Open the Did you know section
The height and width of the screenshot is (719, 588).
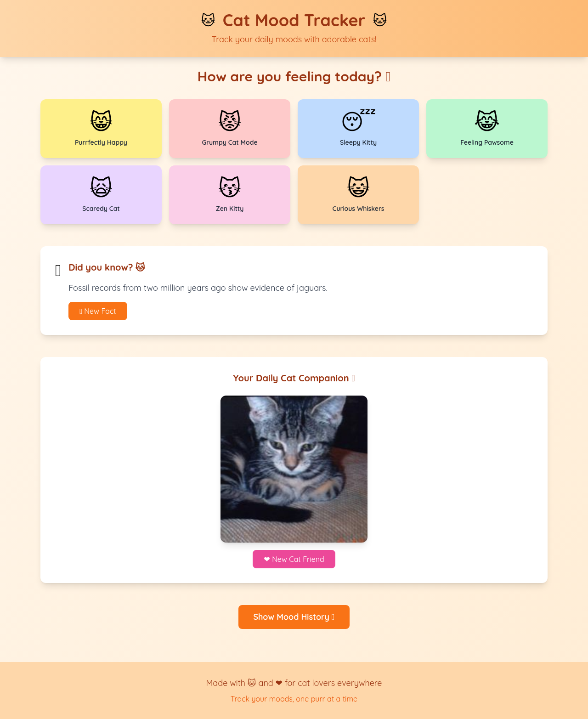(106, 267)
